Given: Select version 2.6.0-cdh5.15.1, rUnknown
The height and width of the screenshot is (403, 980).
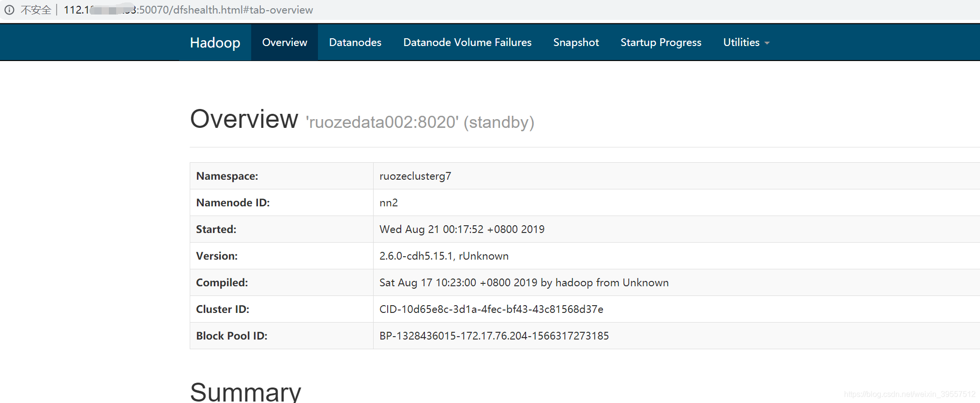Looking at the screenshot, I should point(444,256).
